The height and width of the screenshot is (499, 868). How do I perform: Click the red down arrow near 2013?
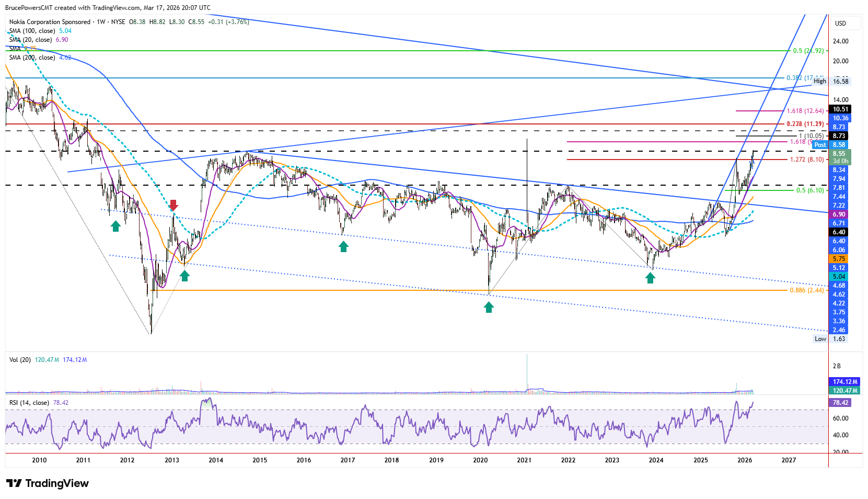(173, 205)
